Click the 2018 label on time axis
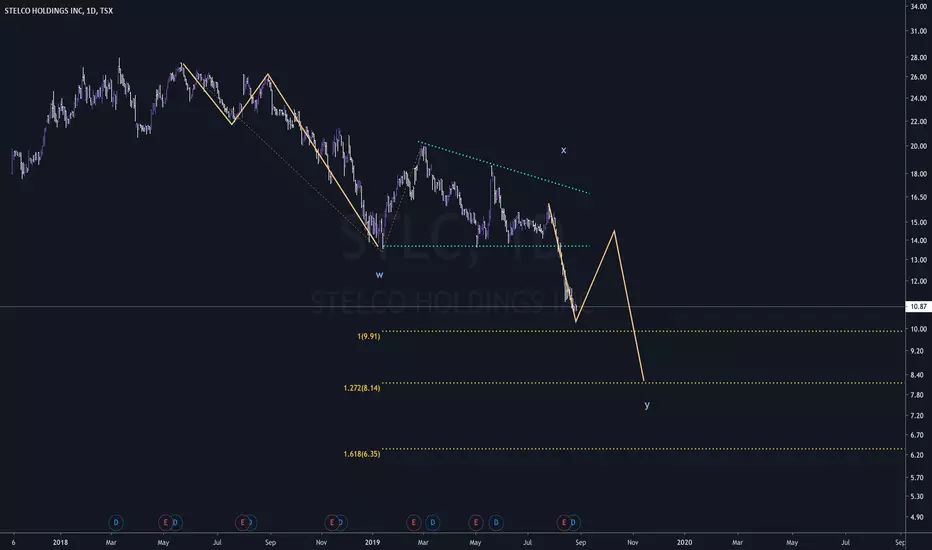 pos(60,542)
